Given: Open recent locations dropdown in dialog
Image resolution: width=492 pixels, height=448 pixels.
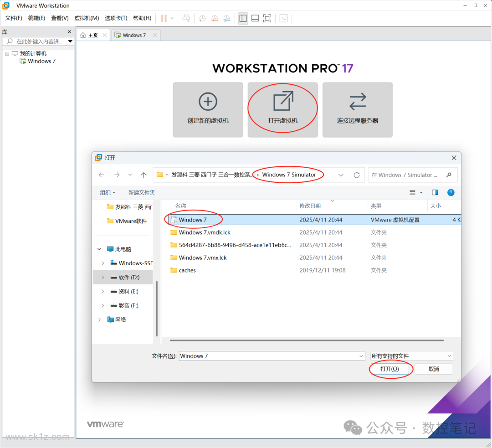Looking at the screenshot, I should [x=130, y=175].
